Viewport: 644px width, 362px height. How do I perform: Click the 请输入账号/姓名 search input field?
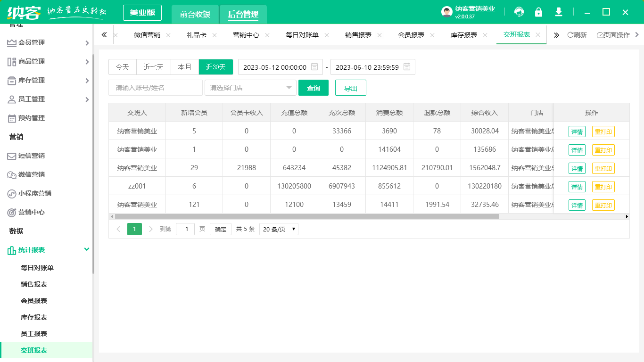pos(156,88)
